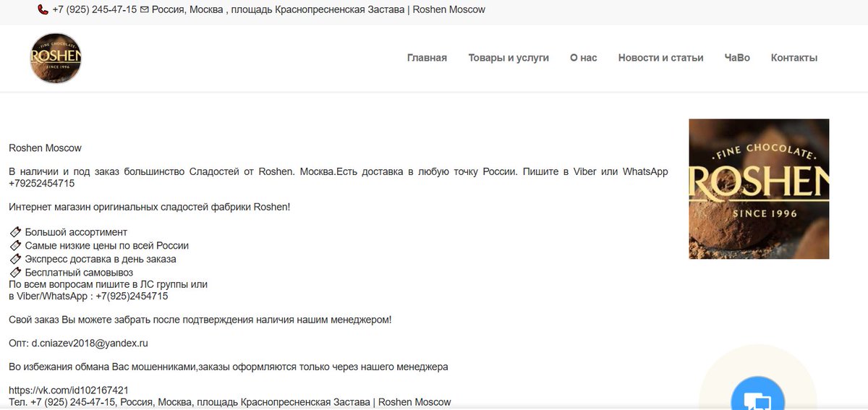Click the text Свой заказ Вы можете забрать
The height and width of the screenshot is (410, 868).
click(200, 320)
